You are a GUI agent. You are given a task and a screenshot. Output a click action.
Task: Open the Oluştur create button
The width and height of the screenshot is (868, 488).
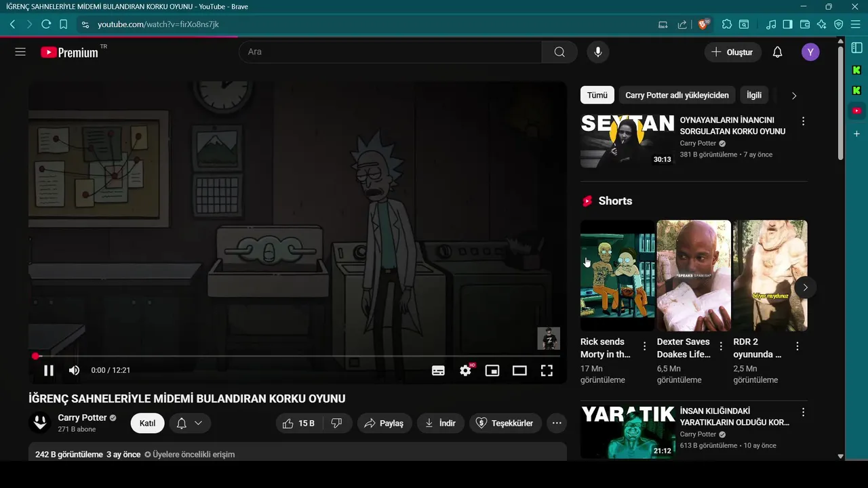[733, 52]
